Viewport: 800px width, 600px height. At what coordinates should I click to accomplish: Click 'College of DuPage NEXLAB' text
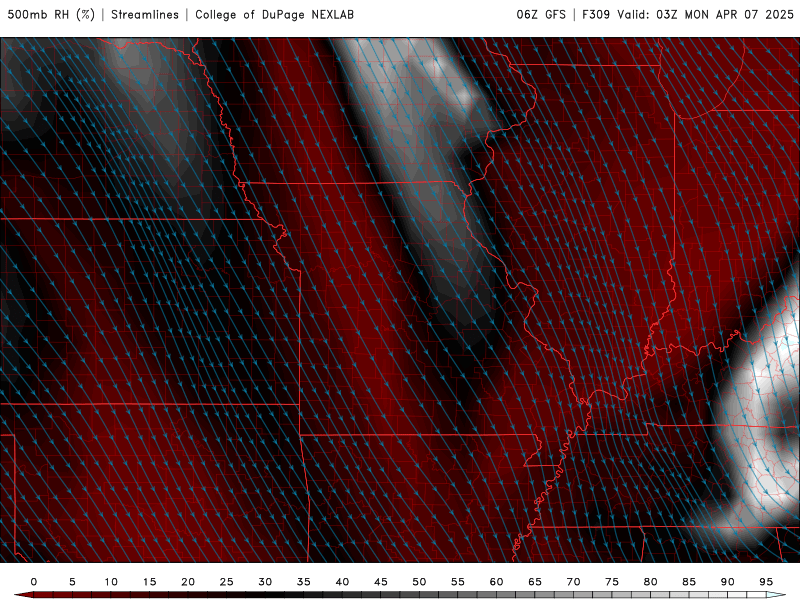tap(274, 14)
